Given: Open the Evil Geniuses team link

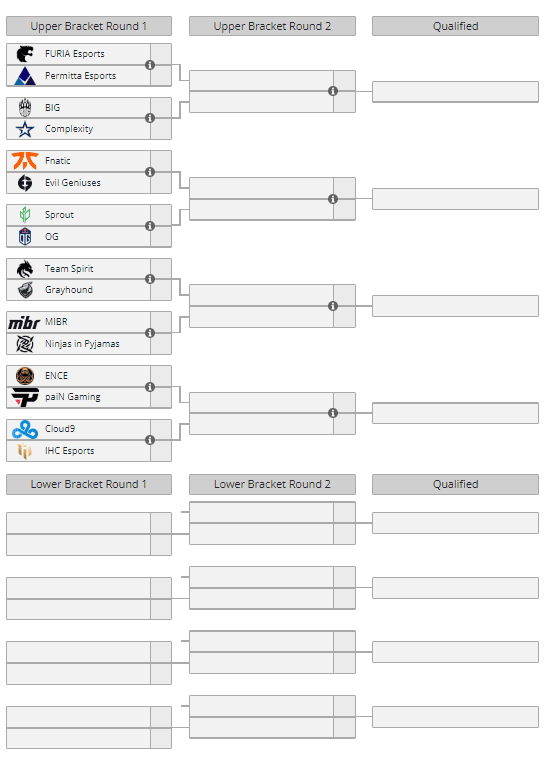Looking at the screenshot, I should [73, 183].
